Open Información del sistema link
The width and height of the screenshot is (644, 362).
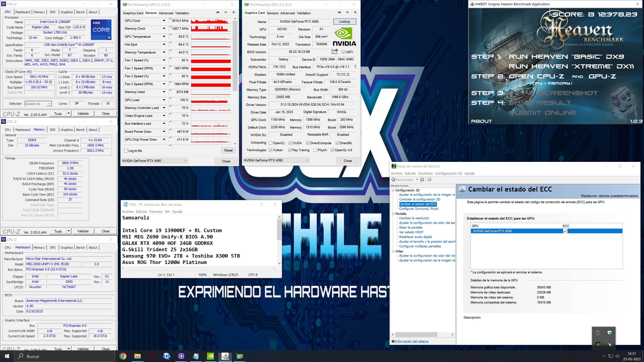point(412,341)
